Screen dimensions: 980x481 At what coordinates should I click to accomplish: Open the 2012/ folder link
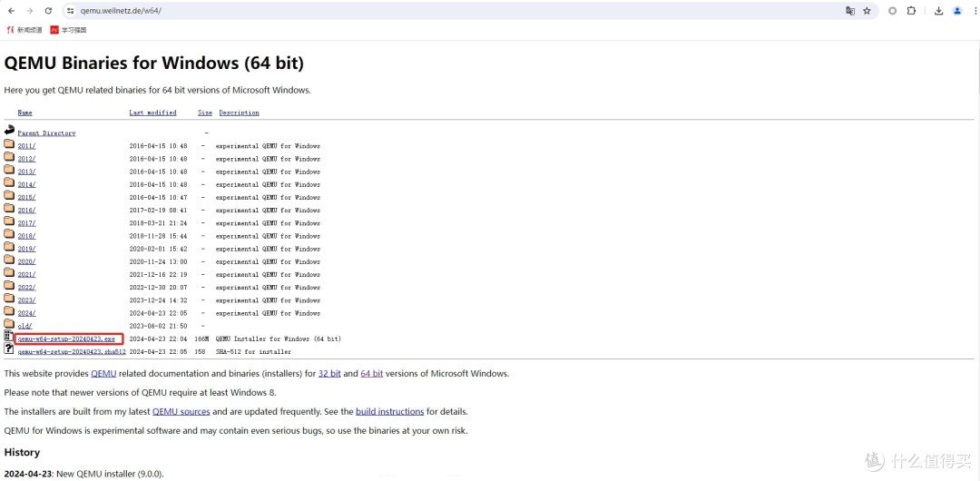point(26,159)
